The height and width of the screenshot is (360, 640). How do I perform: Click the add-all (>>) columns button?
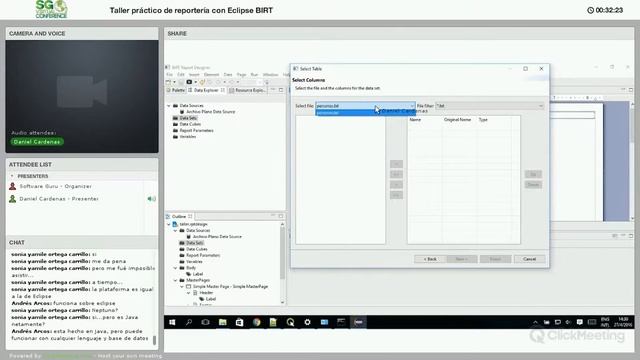pyautogui.click(x=396, y=174)
